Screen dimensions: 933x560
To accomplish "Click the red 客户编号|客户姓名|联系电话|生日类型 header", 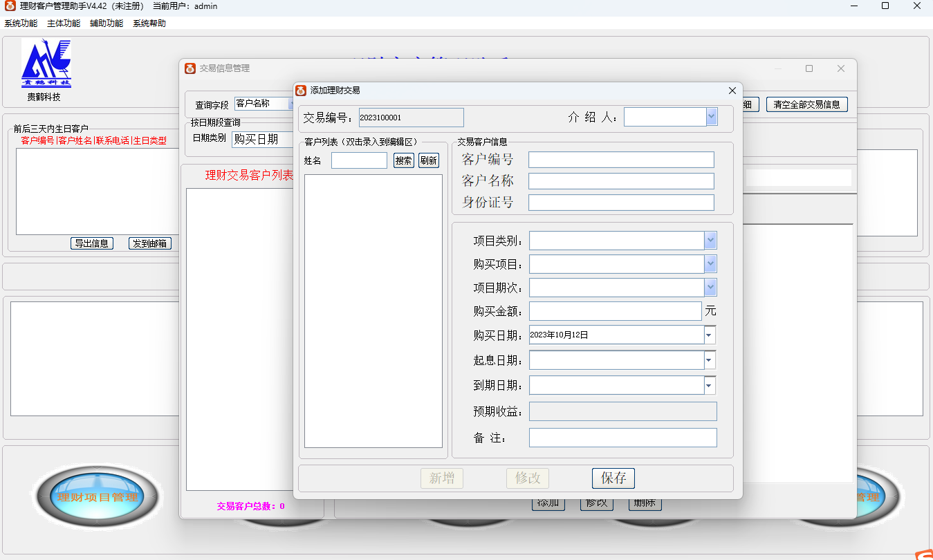I will tap(93, 140).
